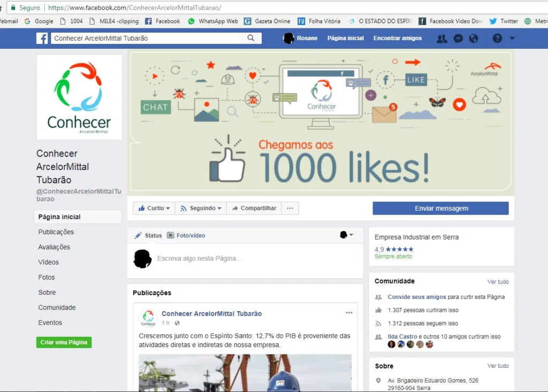Screen dimensions: 548x392
Task: Click the post author small avatar
Action: tap(148, 318)
